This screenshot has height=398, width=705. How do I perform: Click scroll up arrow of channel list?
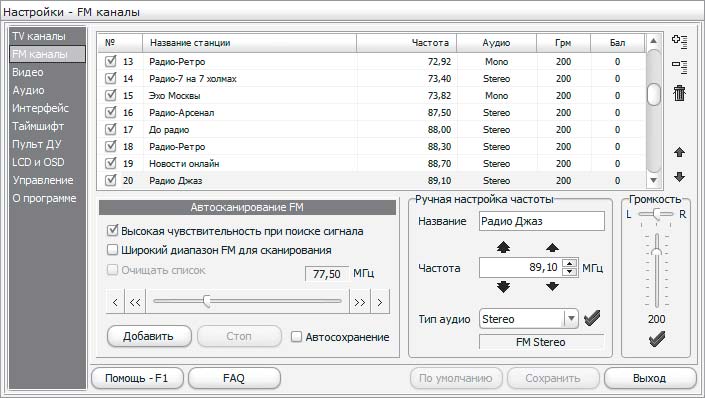pos(653,41)
